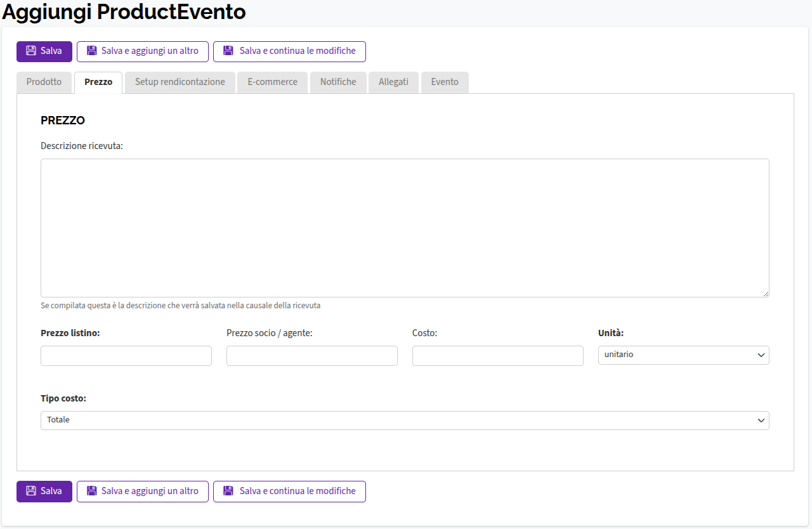The width and height of the screenshot is (812, 529).
Task: Open the Unità dropdown showing unitario
Action: coord(684,355)
